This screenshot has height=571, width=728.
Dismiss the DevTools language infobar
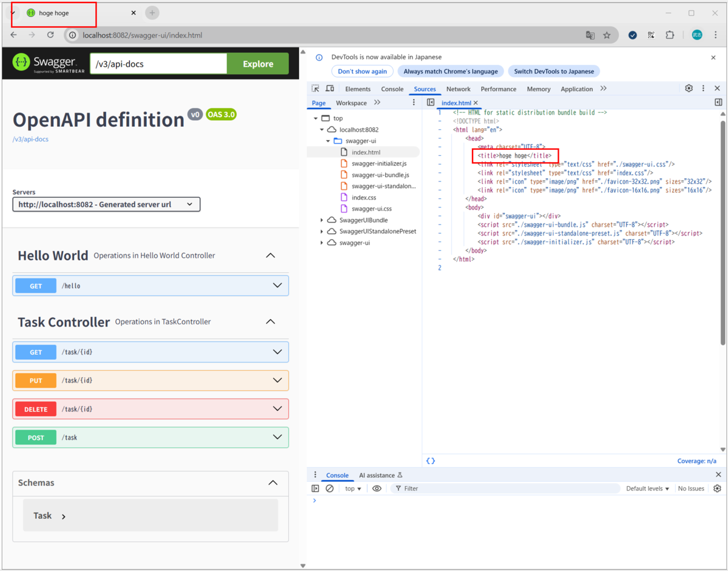[x=713, y=57]
